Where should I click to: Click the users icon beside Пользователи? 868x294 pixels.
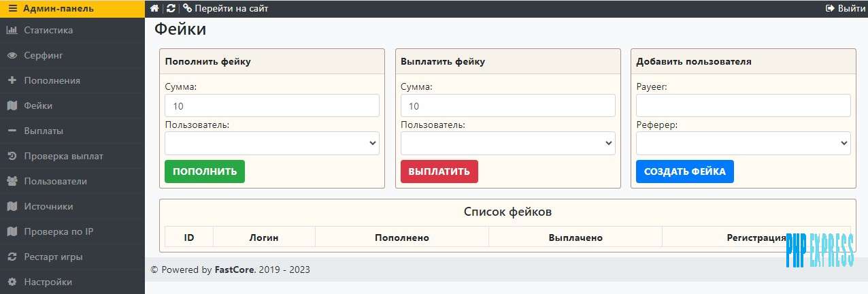click(x=12, y=181)
